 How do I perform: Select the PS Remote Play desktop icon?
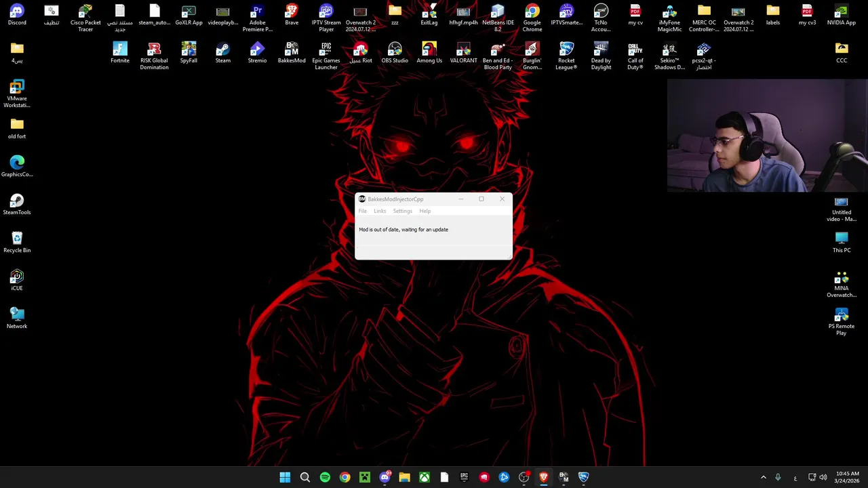[x=842, y=322]
